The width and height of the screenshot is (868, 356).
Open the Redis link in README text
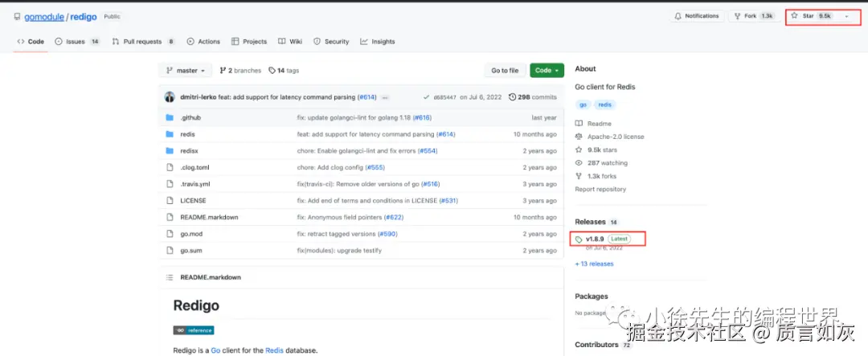tap(274, 350)
